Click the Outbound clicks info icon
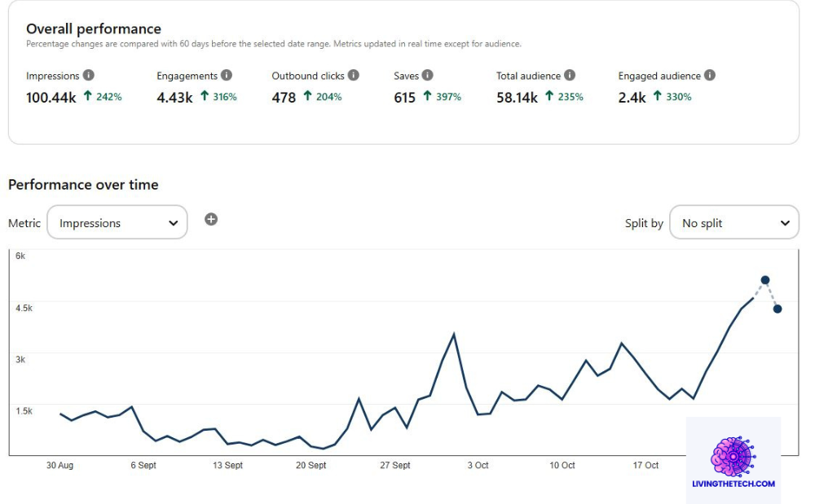 354,75
